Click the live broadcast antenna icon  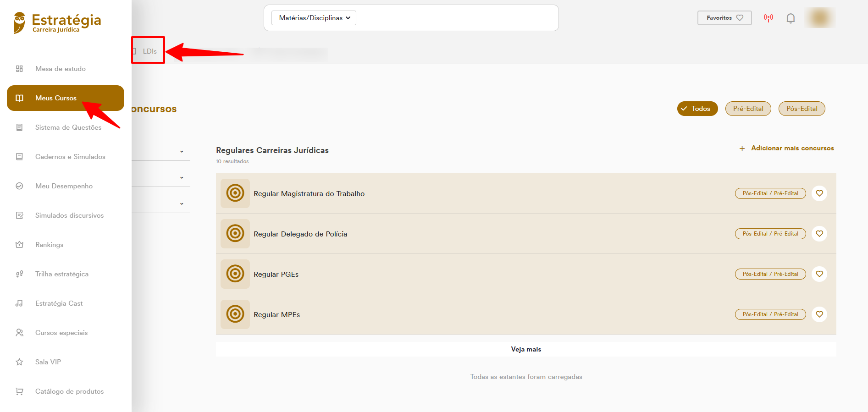point(768,18)
